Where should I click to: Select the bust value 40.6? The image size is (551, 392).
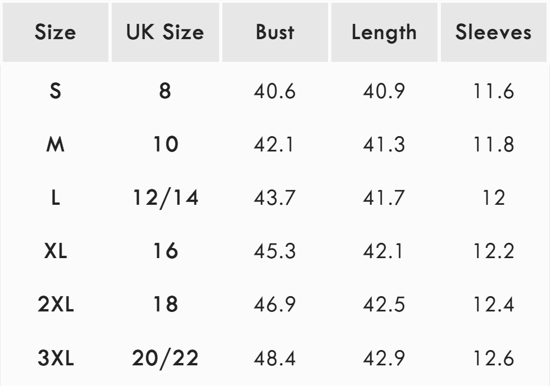(275, 91)
